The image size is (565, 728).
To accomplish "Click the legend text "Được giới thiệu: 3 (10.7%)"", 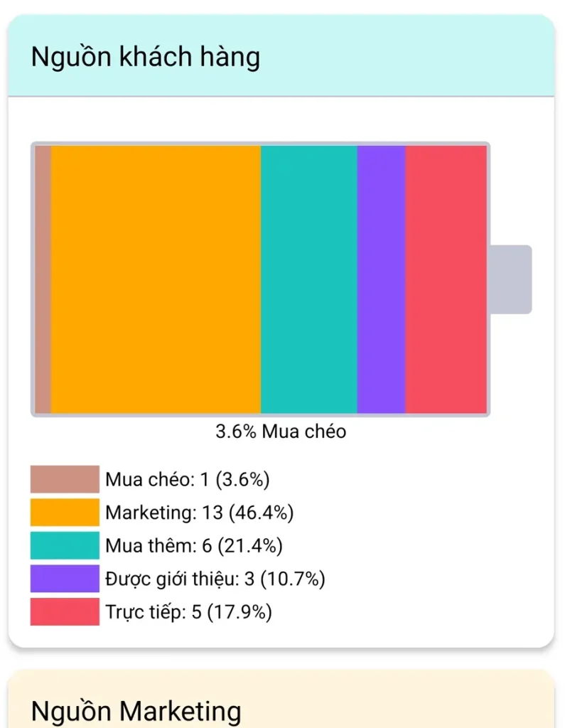I will tap(215, 579).
